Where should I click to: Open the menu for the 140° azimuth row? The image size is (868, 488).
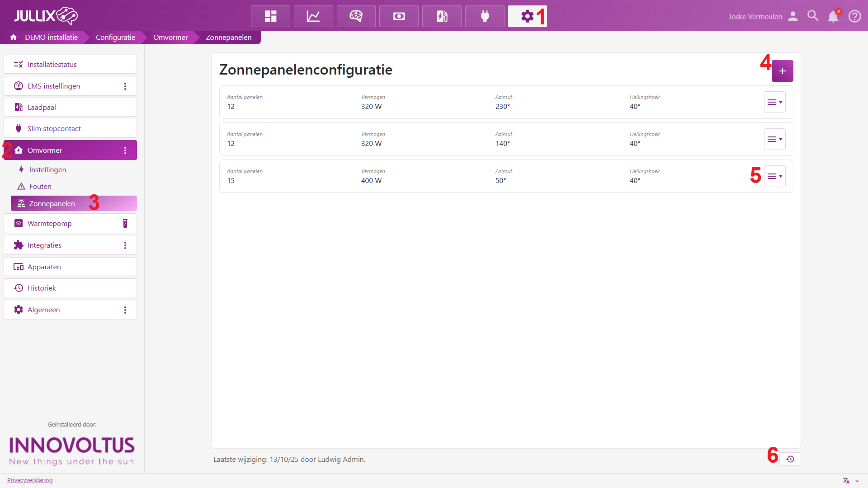774,139
